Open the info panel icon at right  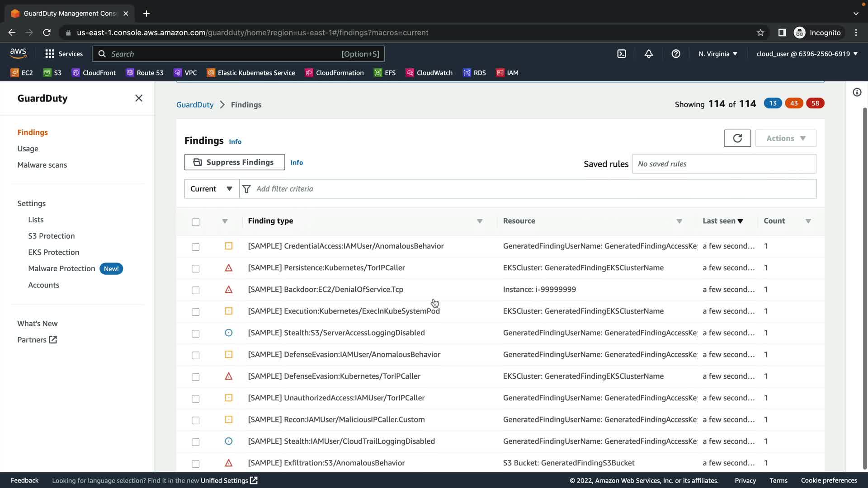857,93
